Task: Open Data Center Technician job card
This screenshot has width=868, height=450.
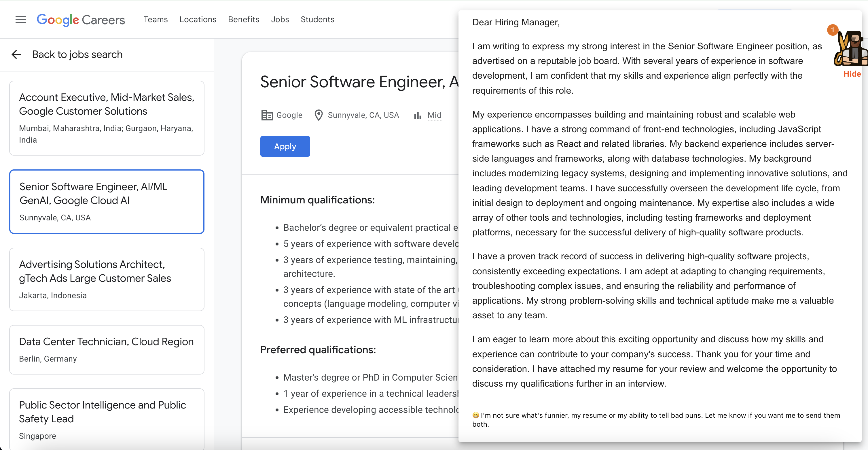Action: (x=107, y=349)
